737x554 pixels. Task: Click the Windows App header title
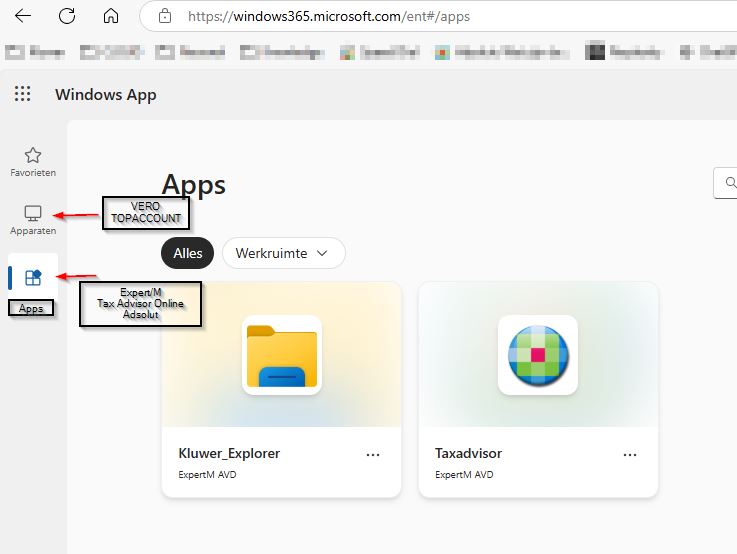pos(106,95)
